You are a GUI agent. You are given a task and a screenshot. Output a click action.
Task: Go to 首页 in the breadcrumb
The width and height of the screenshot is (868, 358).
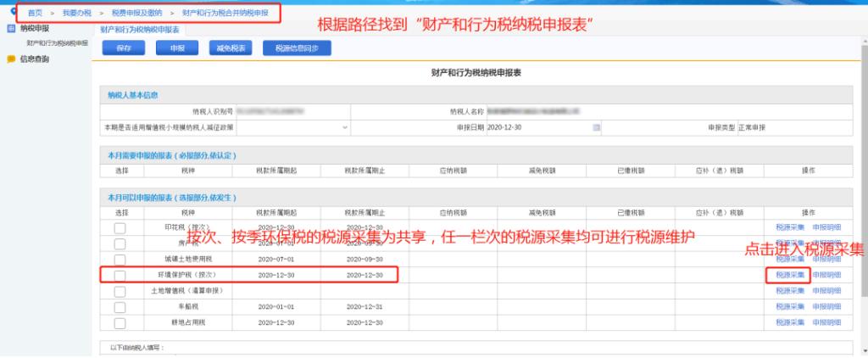pos(35,14)
